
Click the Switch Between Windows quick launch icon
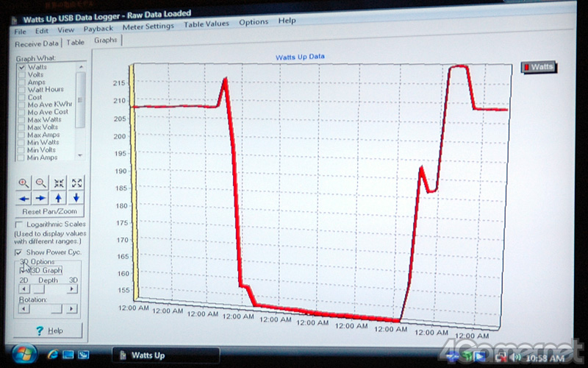coord(83,354)
